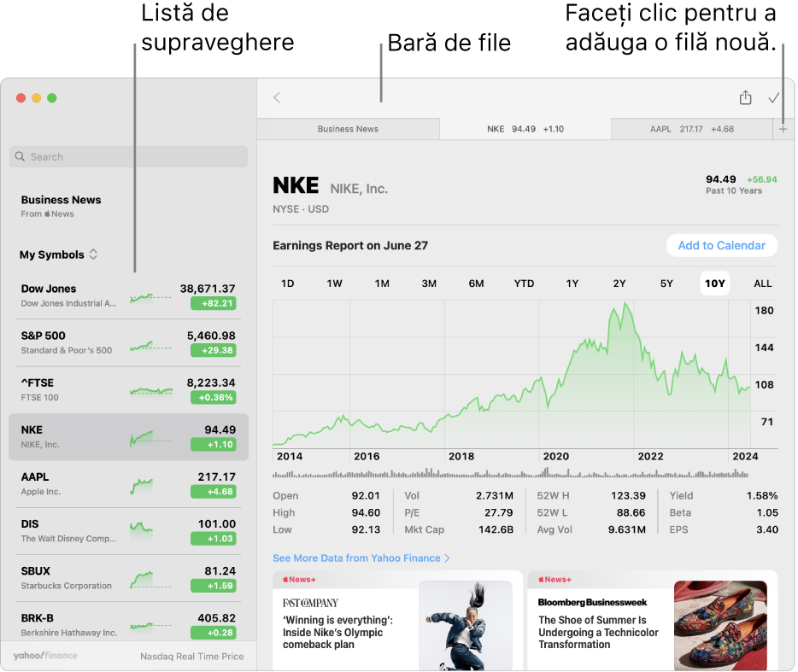
Task: Select the NKE watchlist row
Action: (x=128, y=437)
